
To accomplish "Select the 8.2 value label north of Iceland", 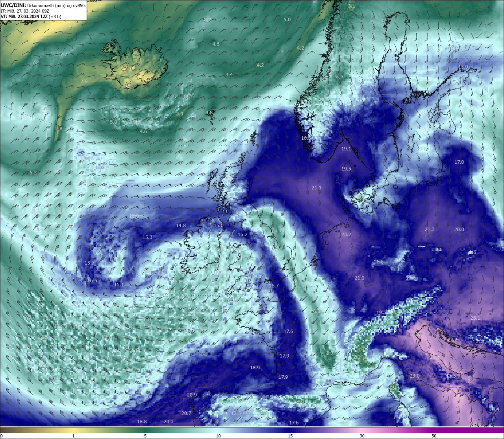I will (x=208, y=20).
